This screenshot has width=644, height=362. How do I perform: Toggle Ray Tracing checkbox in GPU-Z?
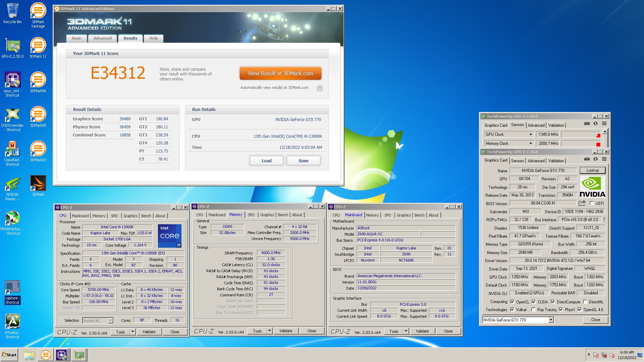click(x=533, y=310)
